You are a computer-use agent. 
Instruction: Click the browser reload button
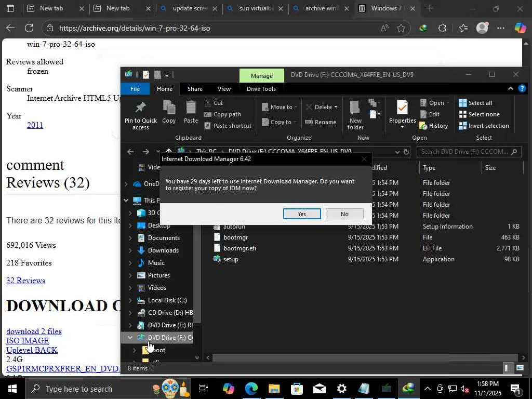click(29, 28)
